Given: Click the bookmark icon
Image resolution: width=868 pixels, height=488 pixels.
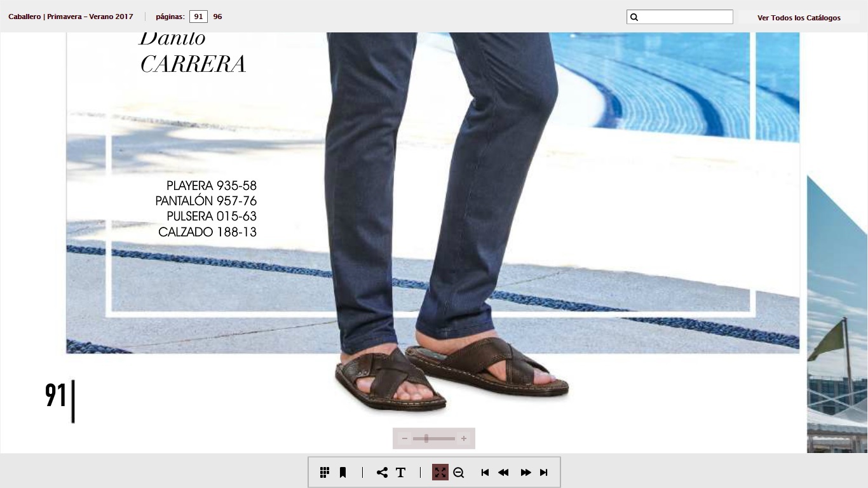Looking at the screenshot, I should point(342,472).
